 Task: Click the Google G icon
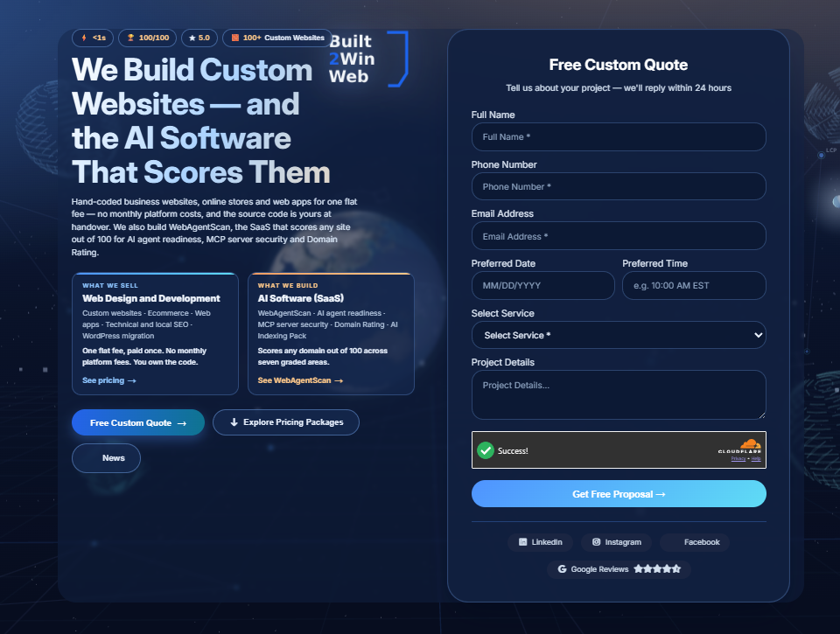(x=562, y=568)
